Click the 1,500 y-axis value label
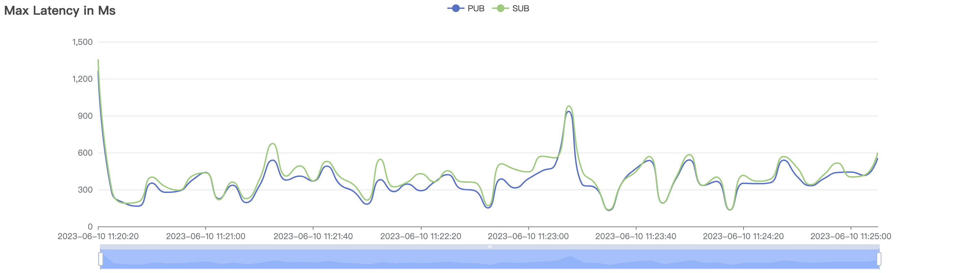The width and height of the screenshot is (980, 273). click(82, 42)
